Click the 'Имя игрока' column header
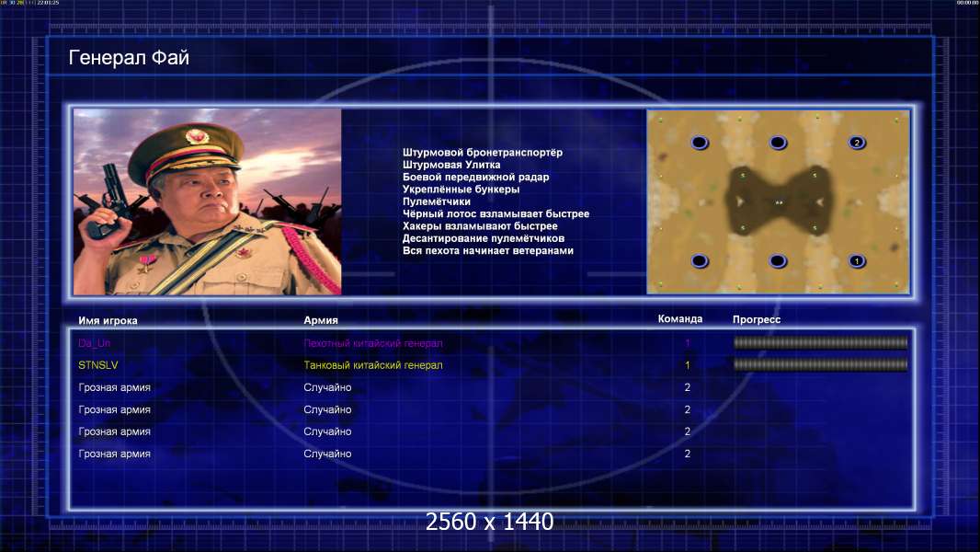The image size is (980, 552). click(x=108, y=321)
